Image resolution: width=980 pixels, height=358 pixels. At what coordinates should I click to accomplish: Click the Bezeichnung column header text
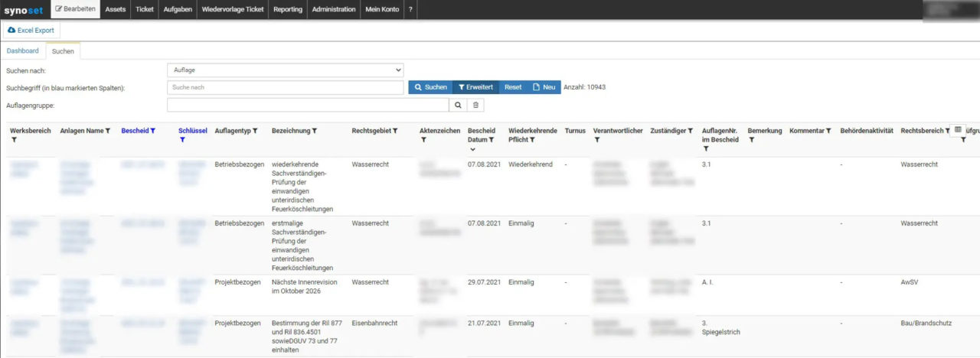pyautogui.click(x=291, y=131)
